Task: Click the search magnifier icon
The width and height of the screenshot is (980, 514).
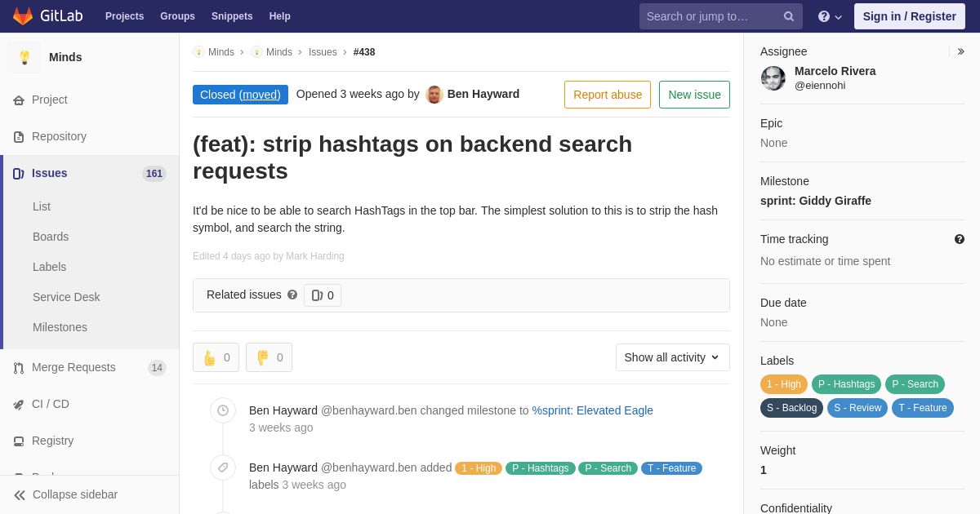Action: [789, 16]
